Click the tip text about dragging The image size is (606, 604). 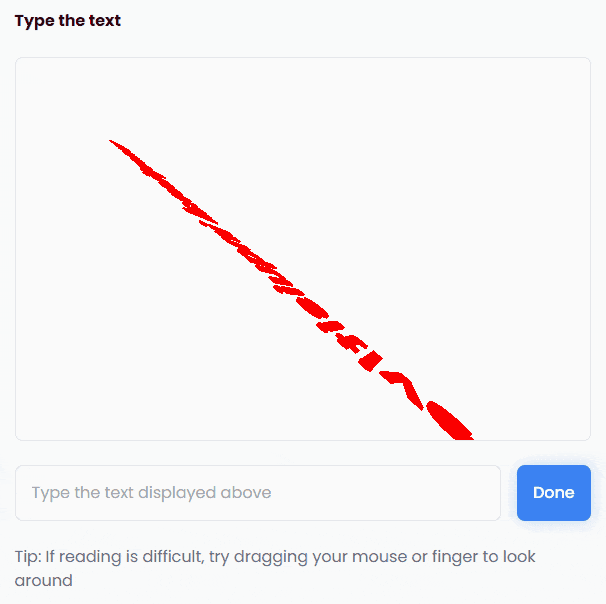[x=275, y=568]
